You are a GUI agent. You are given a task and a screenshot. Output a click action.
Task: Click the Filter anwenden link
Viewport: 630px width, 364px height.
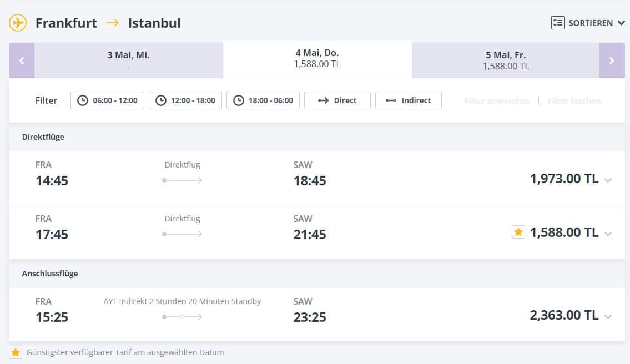coord(496,100)
